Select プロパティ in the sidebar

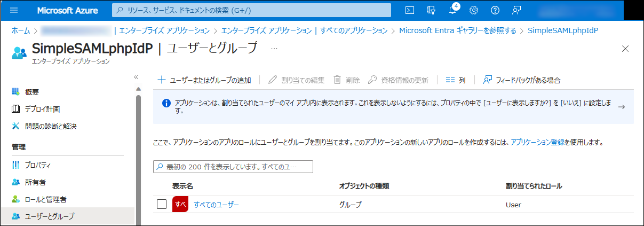pos(37,165)
